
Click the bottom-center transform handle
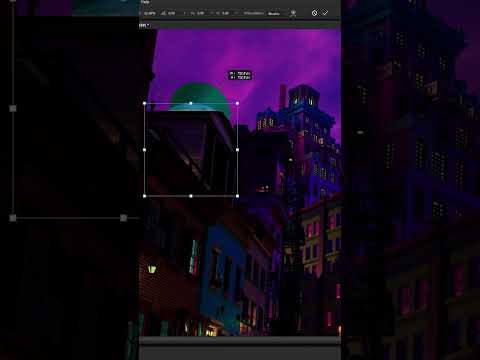[x=191, y=196]
